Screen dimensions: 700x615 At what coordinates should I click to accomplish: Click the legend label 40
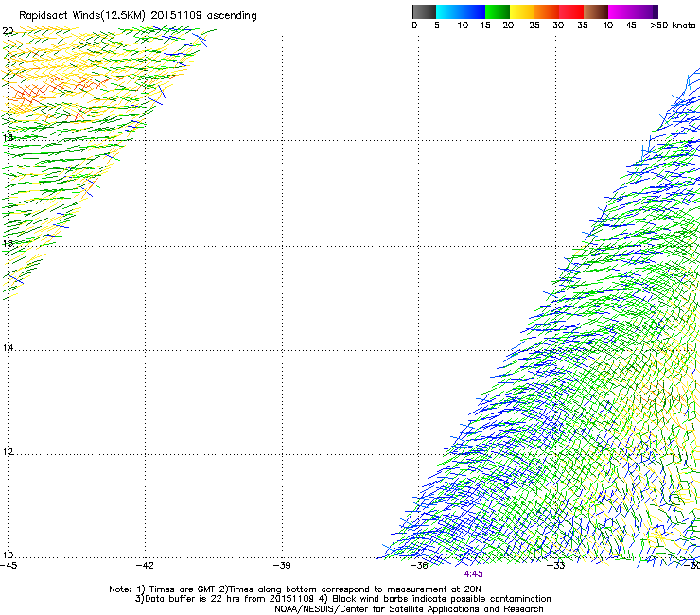coord(607,25)
